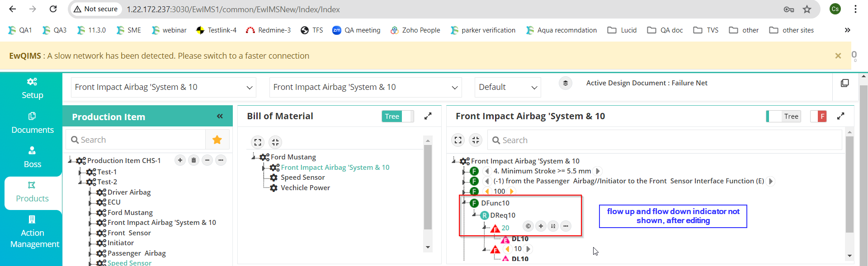The width and height of the screenshot is (868, 266).
Task: Click the Front Impact Airbag panel search field
Action: tap(665, 140)
